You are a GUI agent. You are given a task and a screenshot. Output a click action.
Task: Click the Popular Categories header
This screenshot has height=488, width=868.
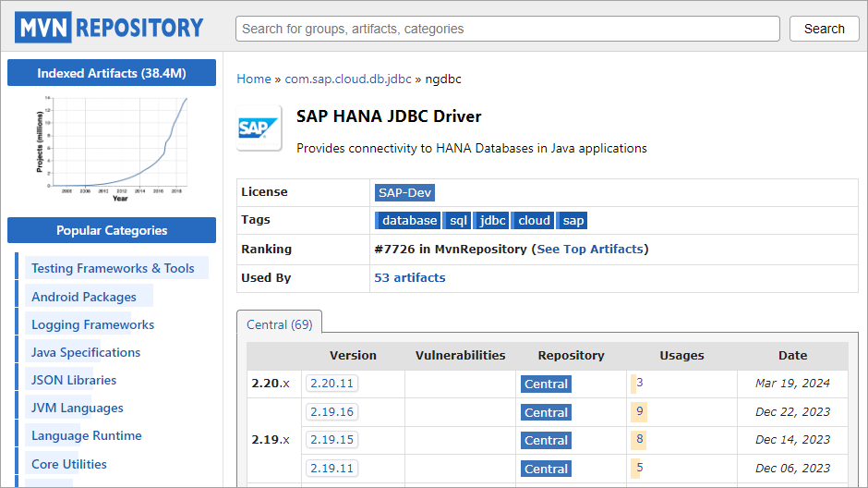point(112,230)
